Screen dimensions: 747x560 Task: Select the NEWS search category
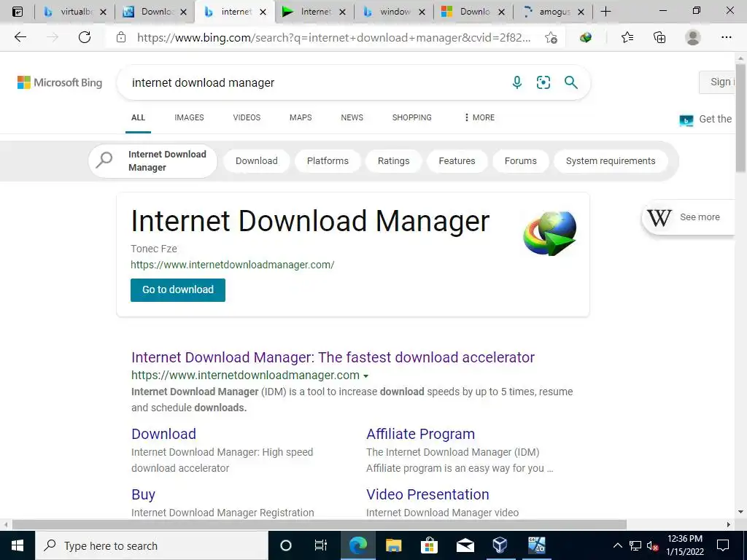[352, 117]
